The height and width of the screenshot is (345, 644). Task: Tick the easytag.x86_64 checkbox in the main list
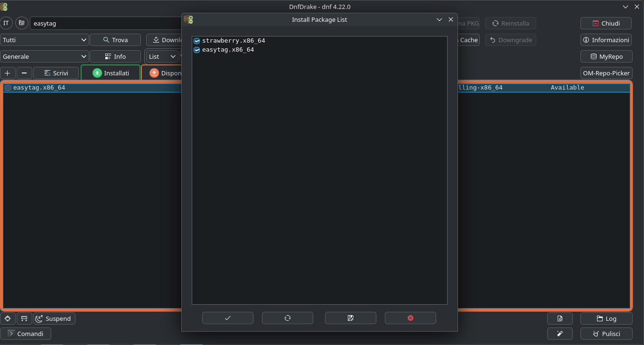8,88
